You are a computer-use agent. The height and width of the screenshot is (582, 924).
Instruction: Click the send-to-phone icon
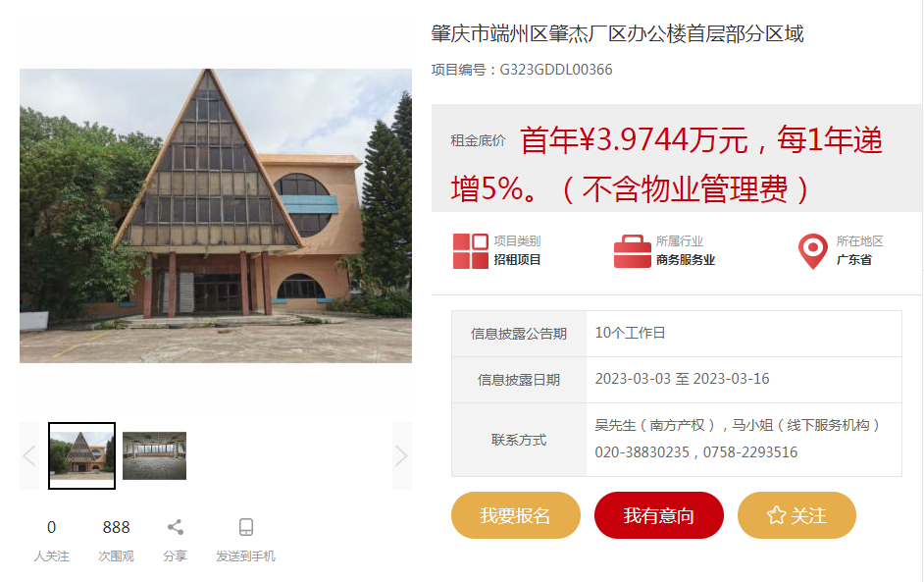246,527
